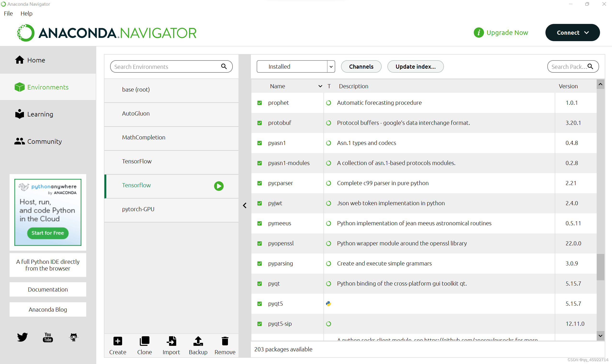Toggle the pyjwt package checkbox
This screenshot has width=612, height=364.
(260, 203)
